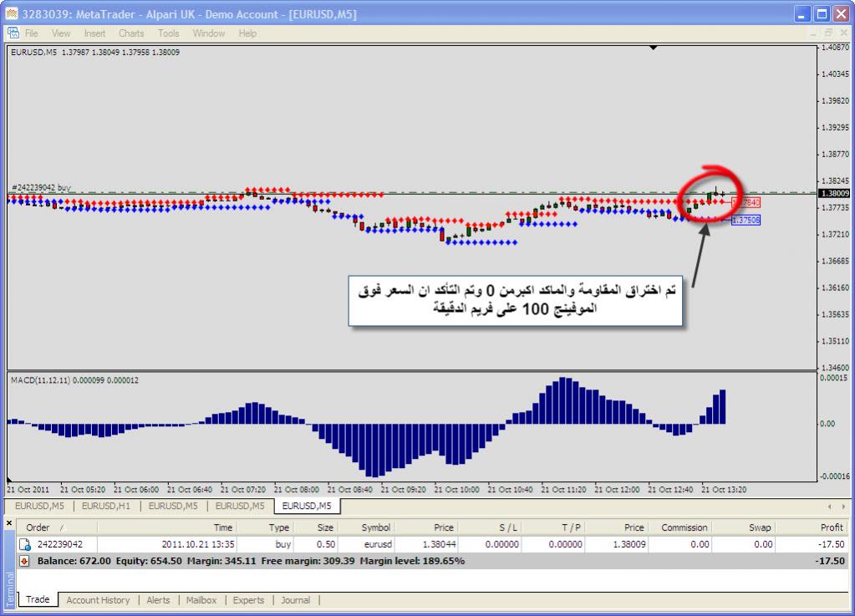Switch to the Account History tab
855x616 pixels.
98,600
